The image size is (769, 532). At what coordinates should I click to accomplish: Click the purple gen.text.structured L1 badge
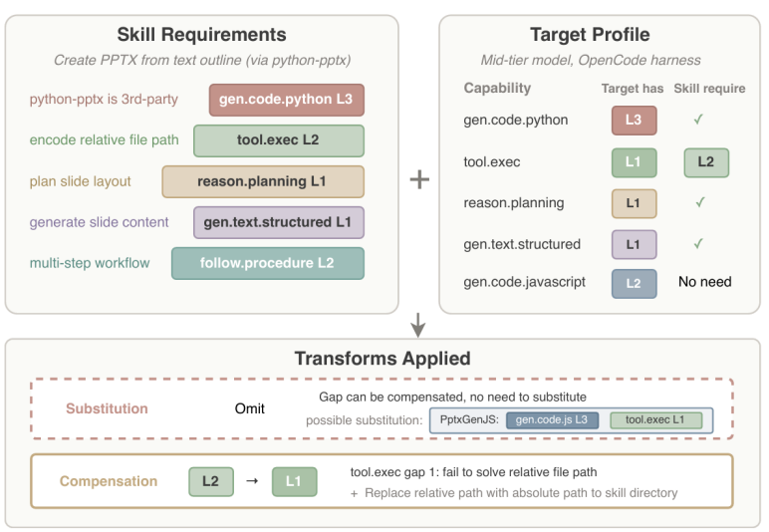278,222
